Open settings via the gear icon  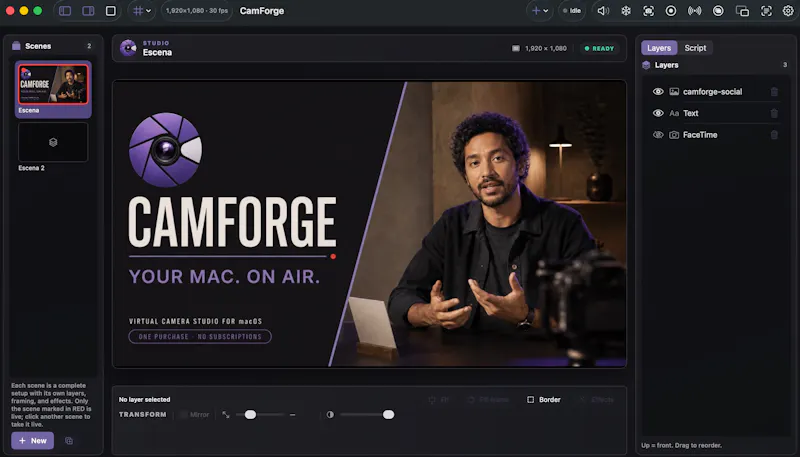point(788,11)
